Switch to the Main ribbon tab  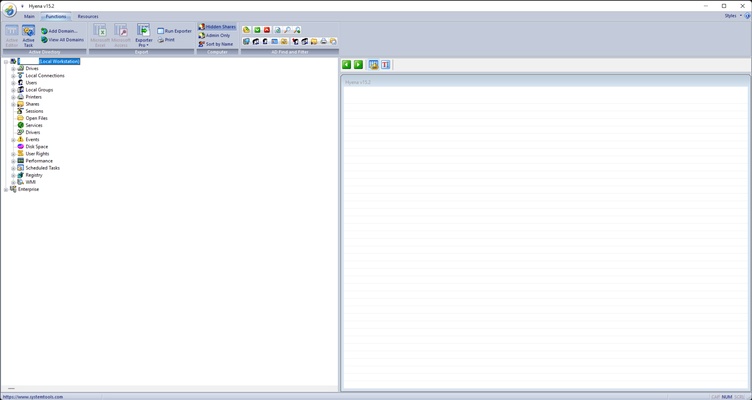coord(29,16)
